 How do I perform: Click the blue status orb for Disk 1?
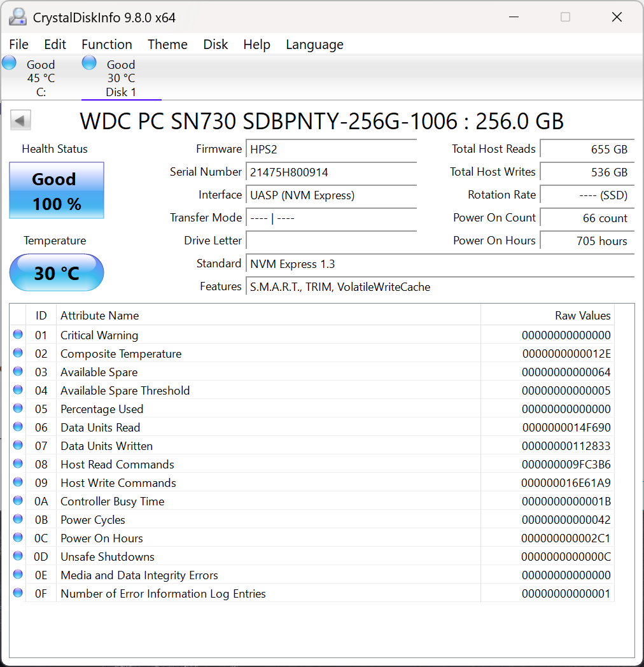tap(89, 63)
